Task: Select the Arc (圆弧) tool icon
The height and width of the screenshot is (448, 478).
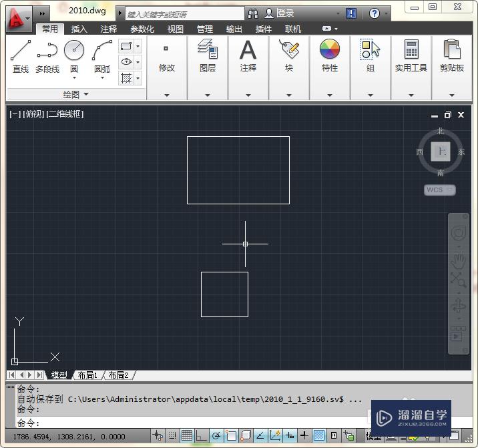Action: 102,50
